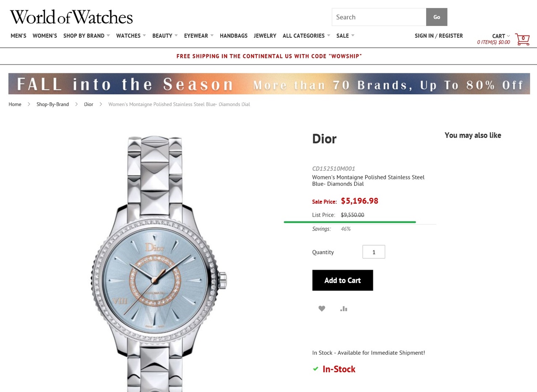Click the shopping cart icon
This screenshot has width=537, height=392.
(x=522, y=39)
